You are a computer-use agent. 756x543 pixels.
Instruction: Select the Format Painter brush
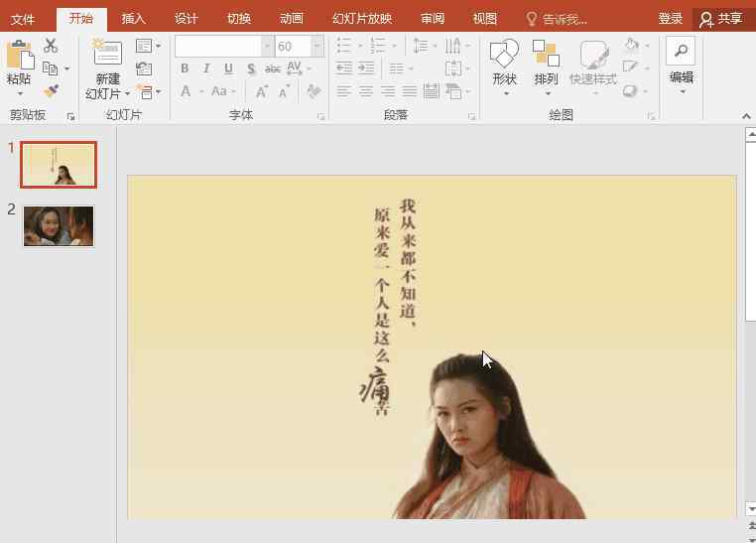(x=51, y=90)
